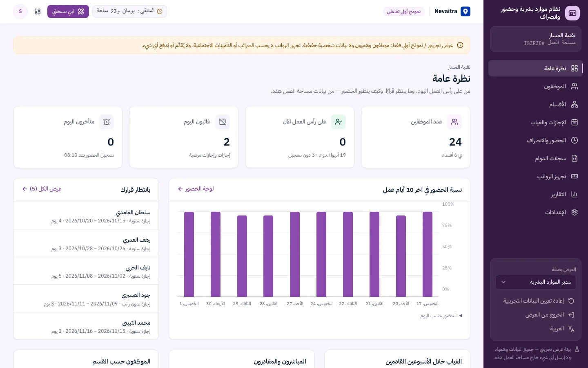This screenshot has width=588, height=368.
Task: Go to الإجازات والغياب section
Action: [x=535, y=122]
